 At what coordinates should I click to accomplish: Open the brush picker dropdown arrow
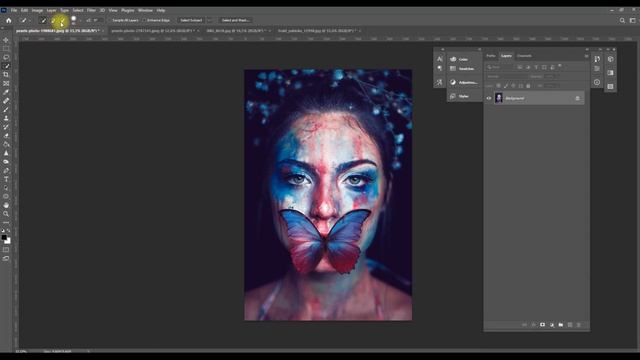tap(80, 20)
